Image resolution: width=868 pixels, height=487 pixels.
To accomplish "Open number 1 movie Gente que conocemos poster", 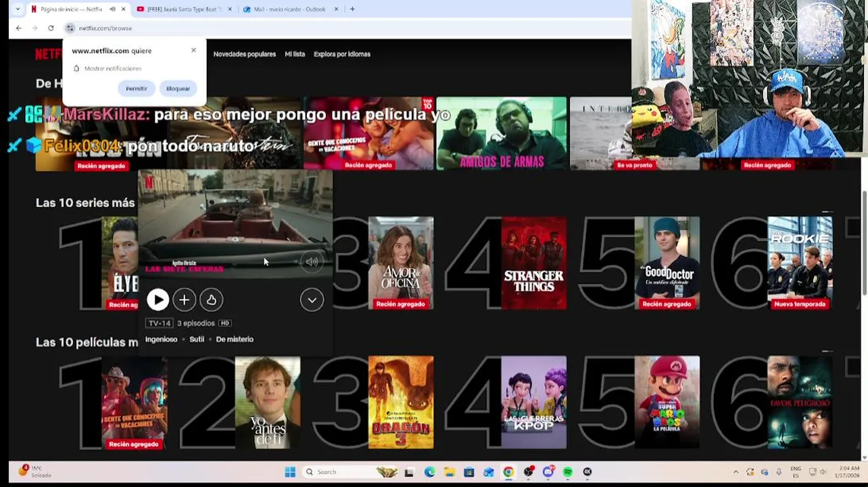I will point(134,402).
